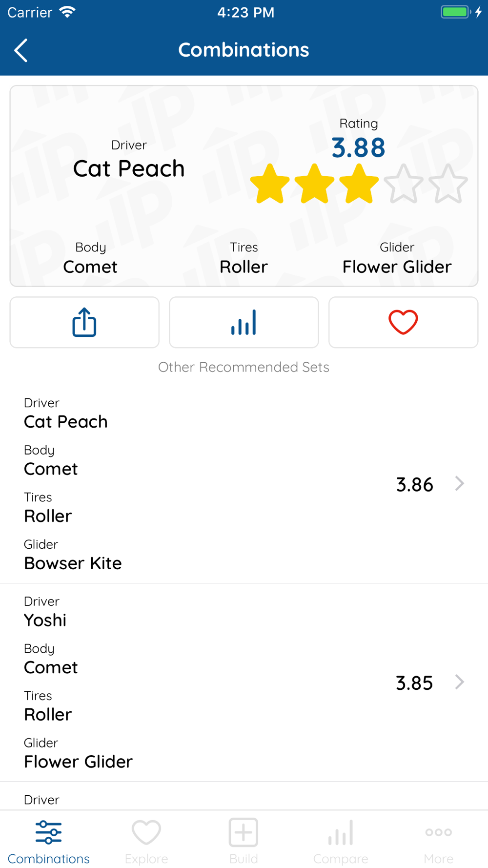
Task: Open the Build tab
Action: [x=244, y=842]
